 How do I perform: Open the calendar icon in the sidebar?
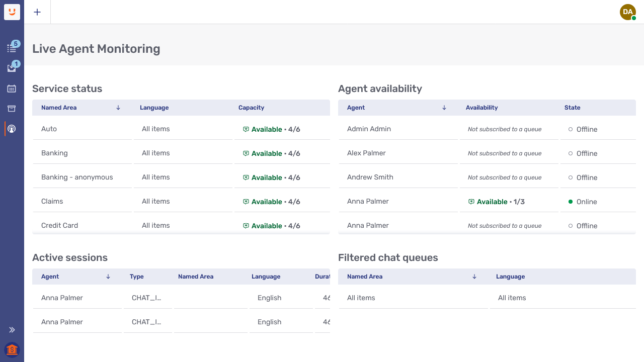point(12,88)
